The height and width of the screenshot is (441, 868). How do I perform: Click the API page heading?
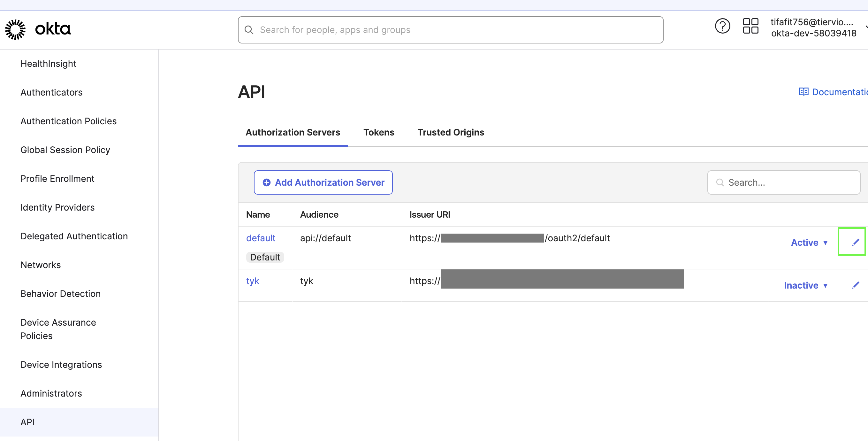251,92
